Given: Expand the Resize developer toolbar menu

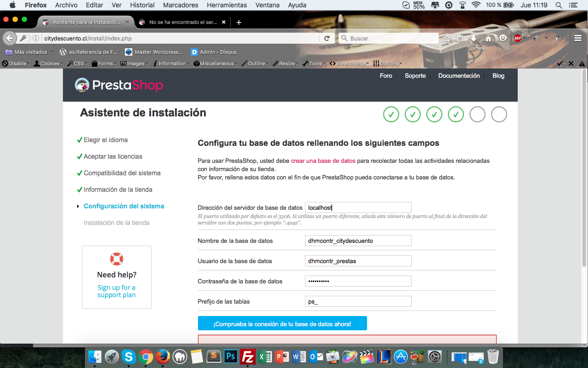Looking at the screenshot, I should point(285,63).
